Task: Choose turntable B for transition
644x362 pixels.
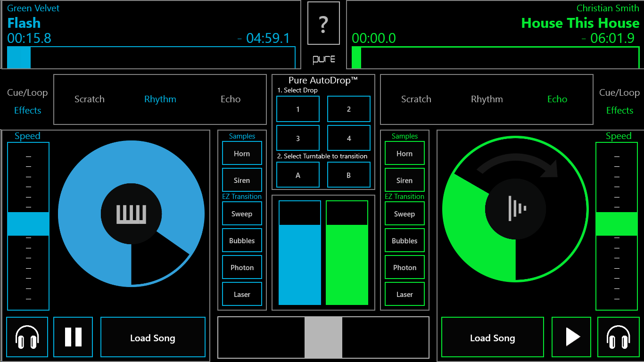Action: [x=349, y=175]
